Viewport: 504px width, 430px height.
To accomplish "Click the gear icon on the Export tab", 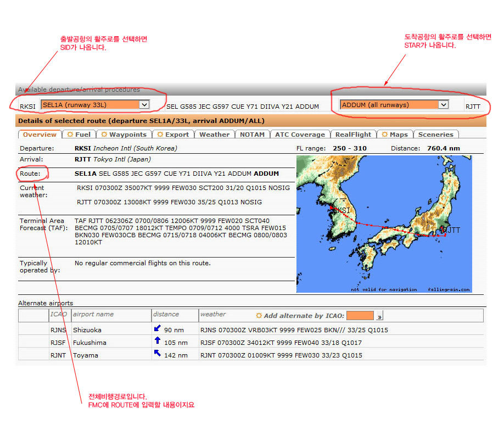I will point(160,135).
